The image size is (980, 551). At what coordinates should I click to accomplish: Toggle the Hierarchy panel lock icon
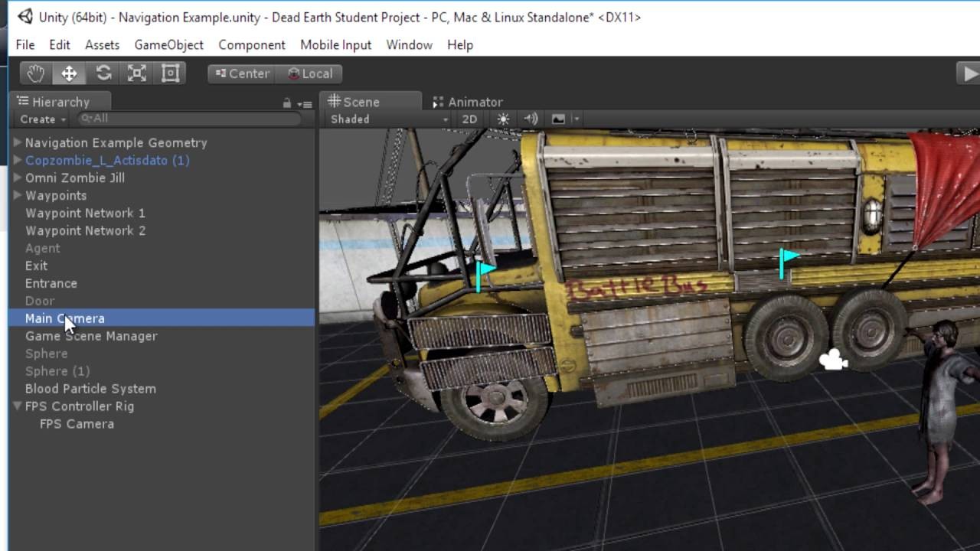pyautogui.click(x=287, y=103)
